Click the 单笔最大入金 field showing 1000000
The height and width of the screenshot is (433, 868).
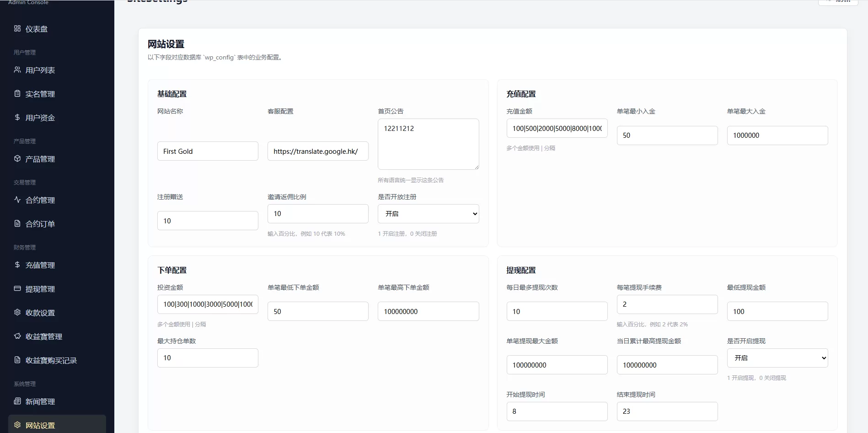tap(777, 135)
